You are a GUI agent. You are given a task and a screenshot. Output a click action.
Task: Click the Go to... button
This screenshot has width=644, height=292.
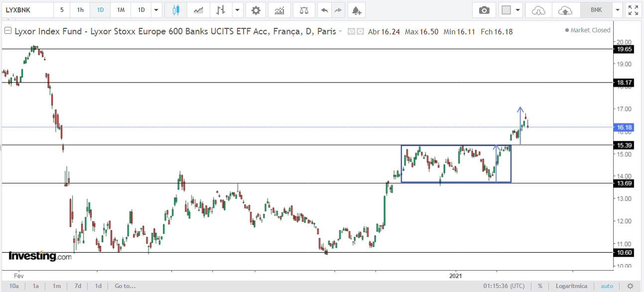coord(125,286)
